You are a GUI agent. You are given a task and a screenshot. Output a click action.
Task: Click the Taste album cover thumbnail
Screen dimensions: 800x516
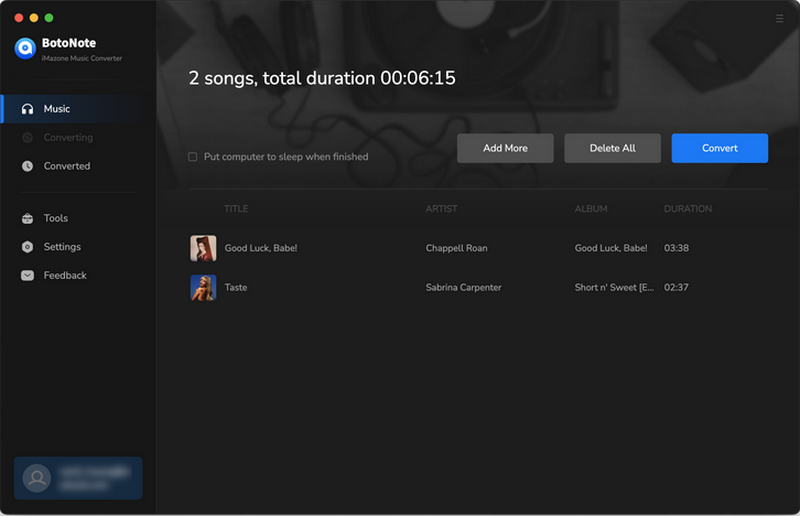point(203,287)
